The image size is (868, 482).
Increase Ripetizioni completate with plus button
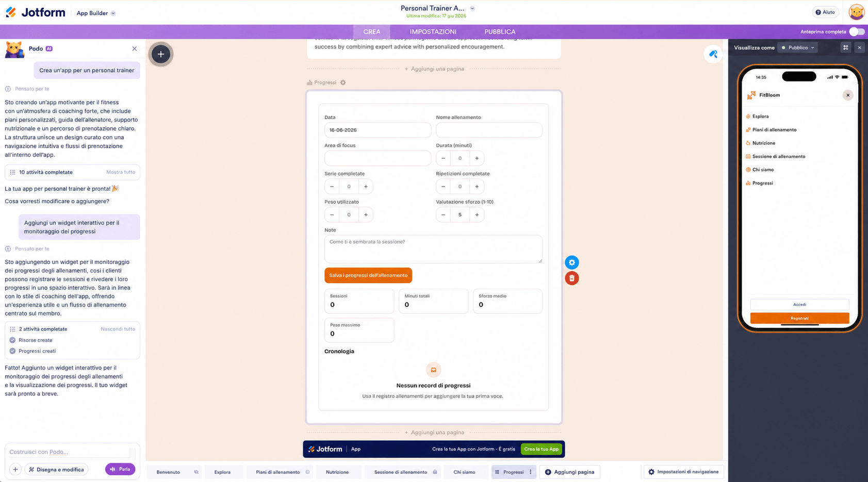[x=477, y=187]
